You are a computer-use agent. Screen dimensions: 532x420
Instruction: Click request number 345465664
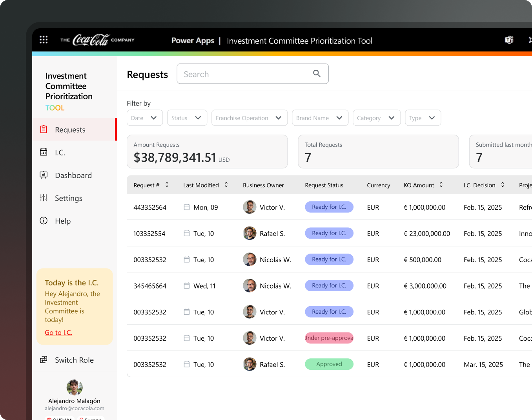click(150, 286)
